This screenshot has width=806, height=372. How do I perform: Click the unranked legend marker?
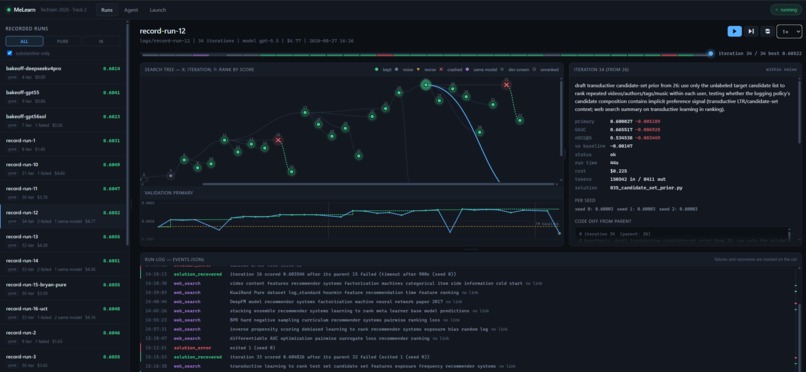(534, 69)
